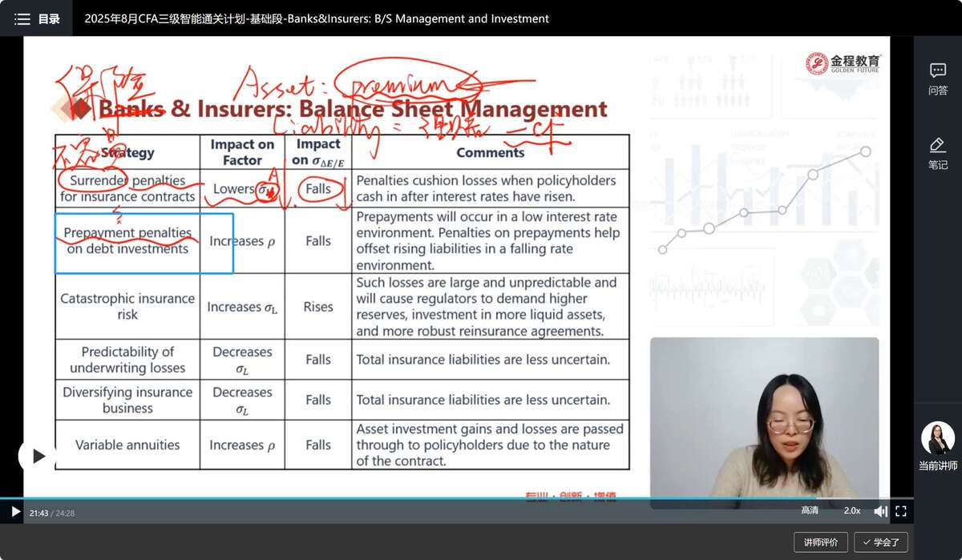This screenshot has height=560, width=962.
Task: Click the 'Penalties cushion losses' comment text
Action: pos(486,188)
